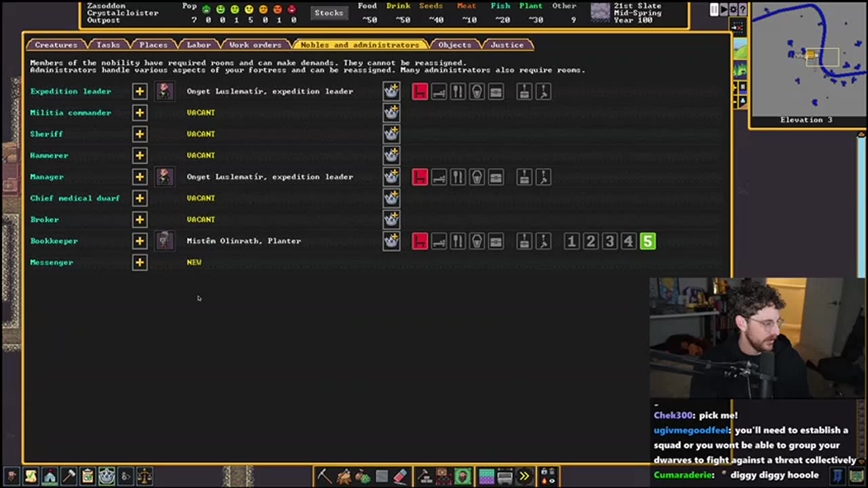Click crown icon in Hammerer row
Screen dimensions: 868x488
pos(391,155)
